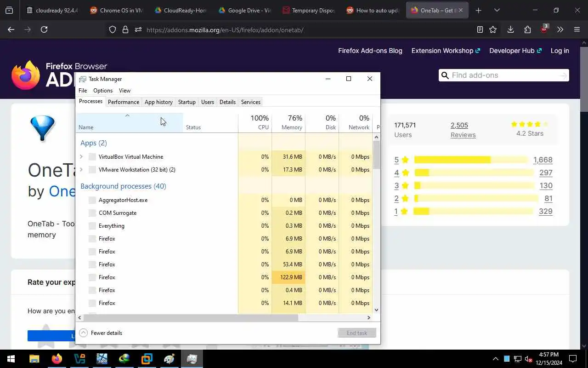Select the AggregatorHost.exe process

[224, 200]
